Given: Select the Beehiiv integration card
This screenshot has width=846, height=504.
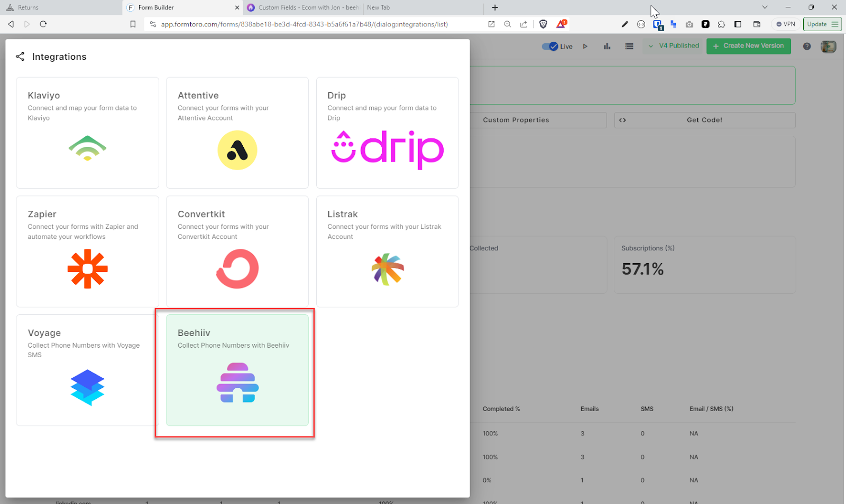Looking at the screenshot, I should coord(237,370).
